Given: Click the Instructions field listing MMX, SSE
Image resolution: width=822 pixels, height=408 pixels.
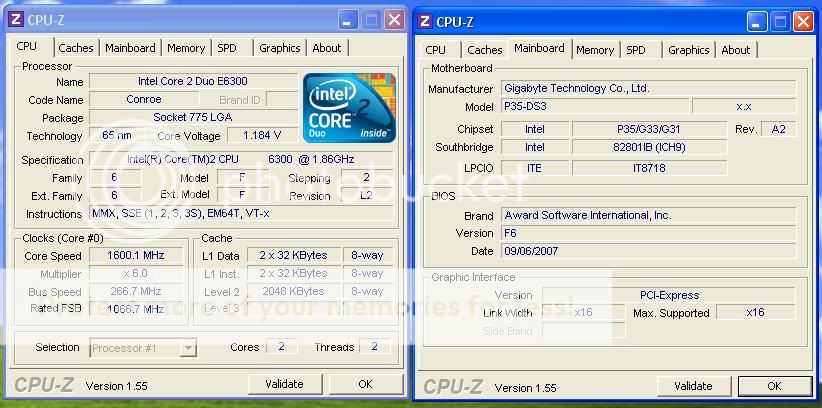Looking at the screenshot, I should 241,213.
